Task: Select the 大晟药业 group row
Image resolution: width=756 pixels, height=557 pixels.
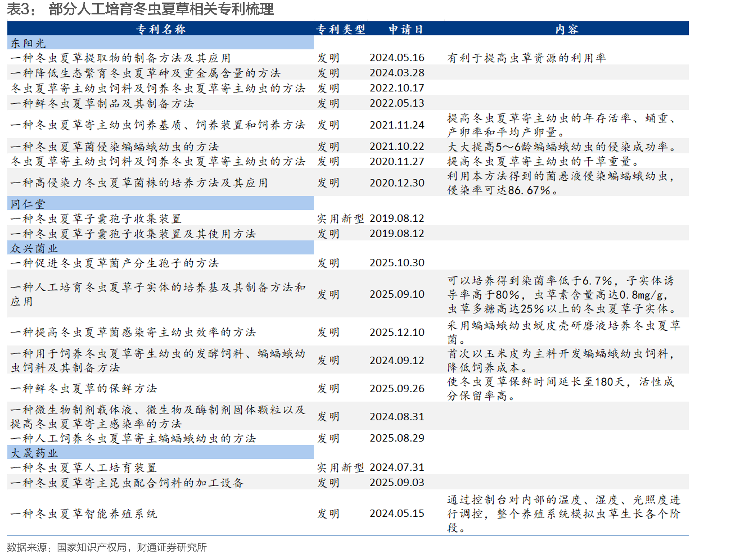Action: coord(160,452)
